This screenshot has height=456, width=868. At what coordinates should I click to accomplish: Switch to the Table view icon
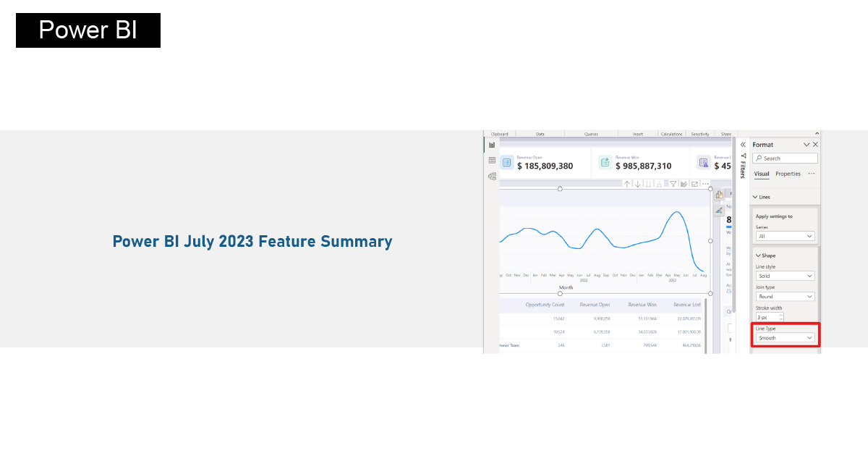492,161
